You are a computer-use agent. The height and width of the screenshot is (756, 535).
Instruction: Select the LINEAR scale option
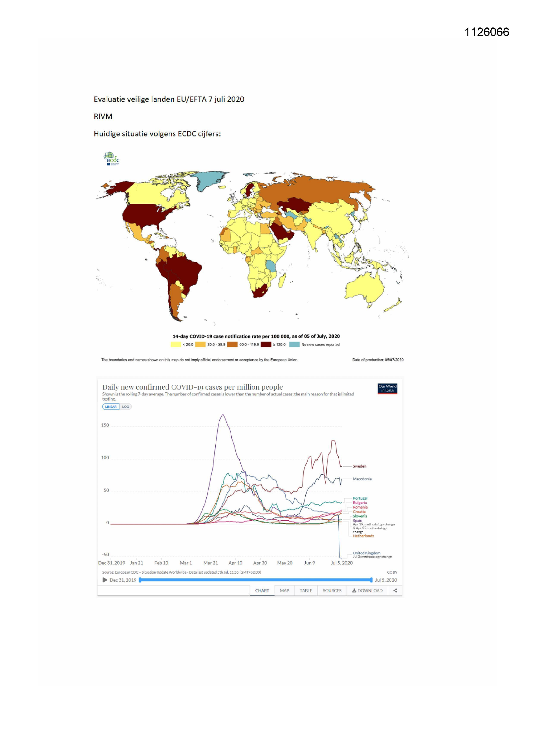[x=111, y=407]
